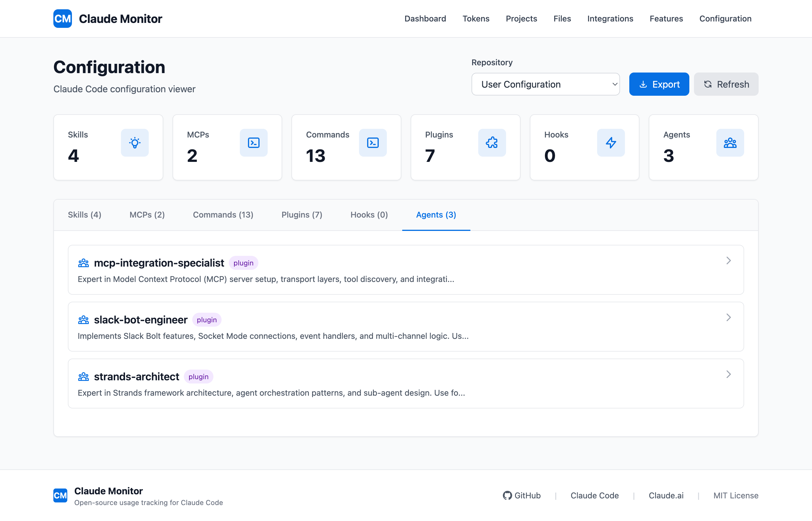Click the Commands terminal icon
Image resolution: width=812 pixels, height=521 pixels.
pyautogui.click(x=373, y=142)
